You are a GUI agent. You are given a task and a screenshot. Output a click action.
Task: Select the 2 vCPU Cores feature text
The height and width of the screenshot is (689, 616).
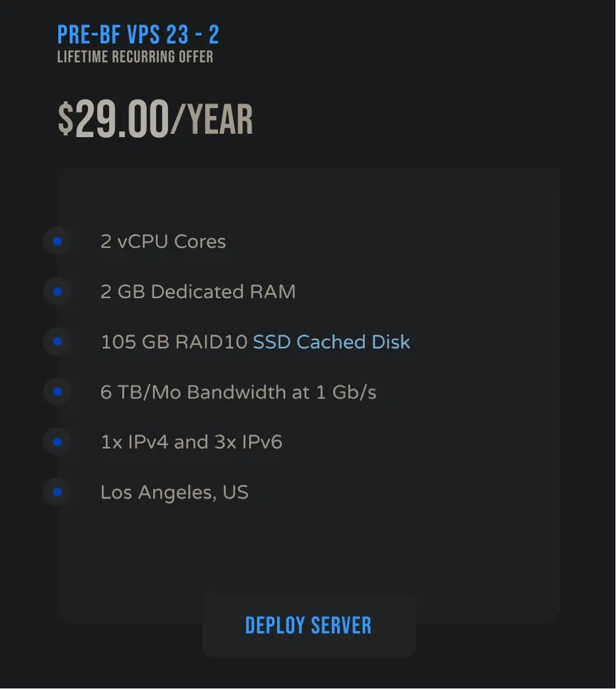point(163,242)
